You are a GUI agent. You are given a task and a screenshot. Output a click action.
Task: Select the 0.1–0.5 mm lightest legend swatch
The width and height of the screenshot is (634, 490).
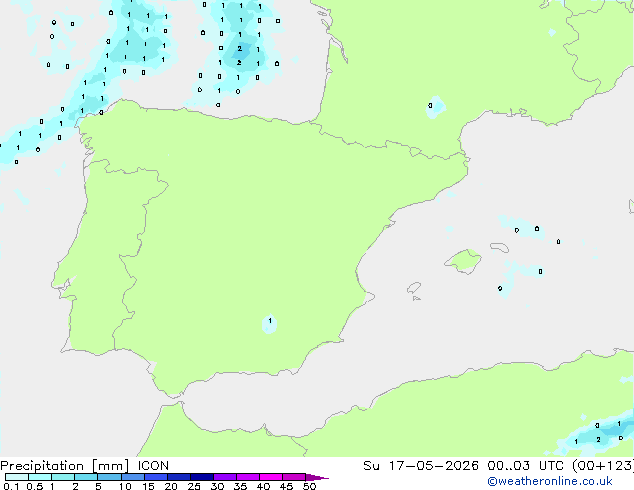pos(17,477)
